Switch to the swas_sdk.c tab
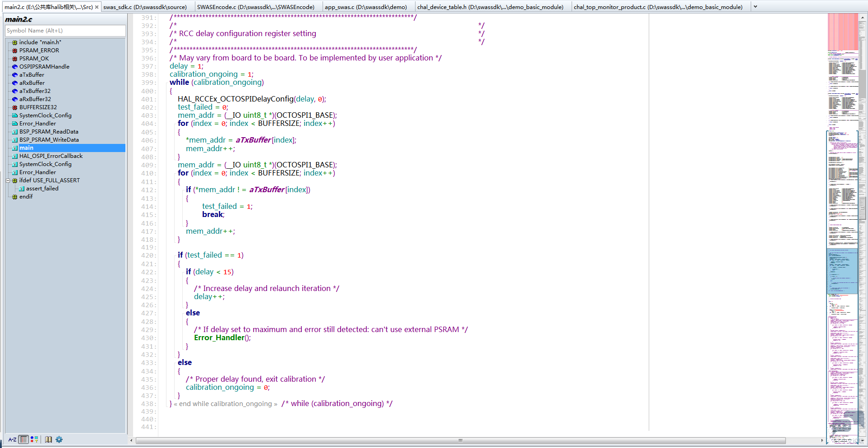This screenshot has height=448, width=868. pyautogui.click(x=145, y=7)
